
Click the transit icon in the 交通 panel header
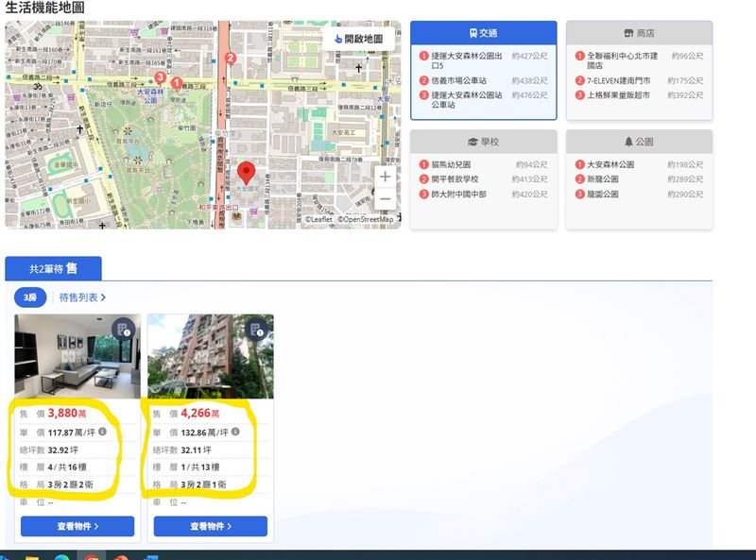(x=472, y=31)
